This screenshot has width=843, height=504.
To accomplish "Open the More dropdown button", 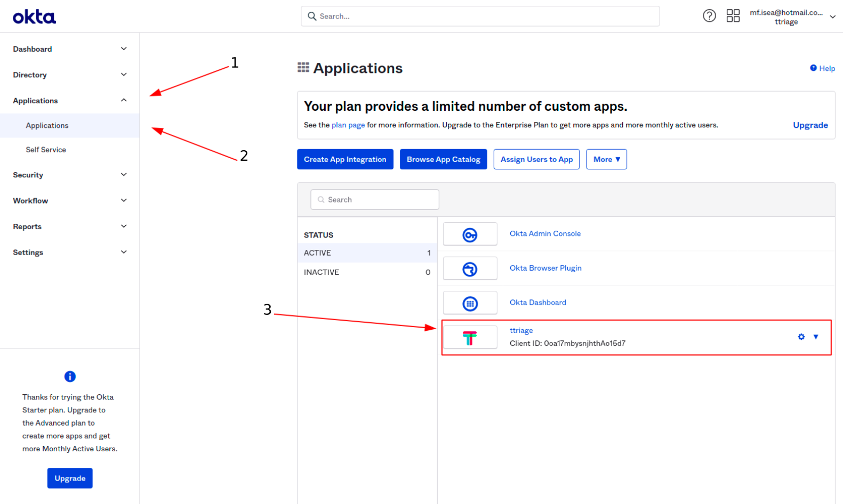I will point(606,159).
